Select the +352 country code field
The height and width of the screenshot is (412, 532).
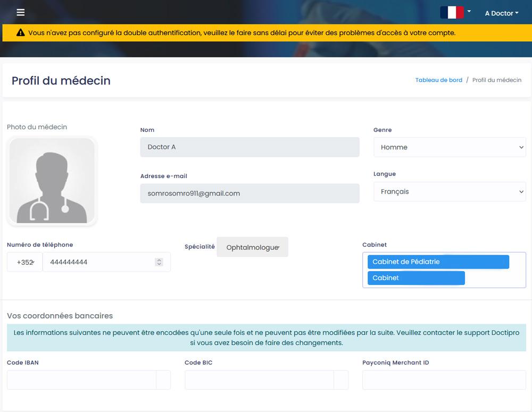[x=24, y=262]
